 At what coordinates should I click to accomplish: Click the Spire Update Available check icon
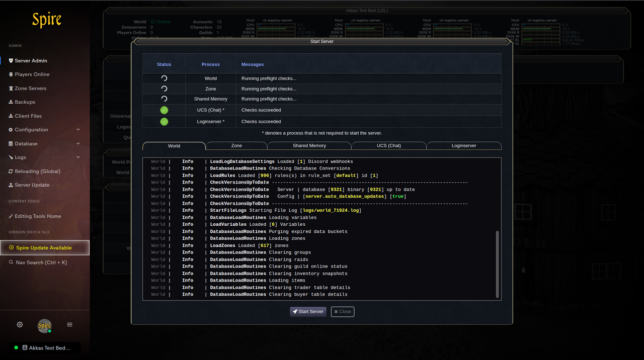pos(12,247)
